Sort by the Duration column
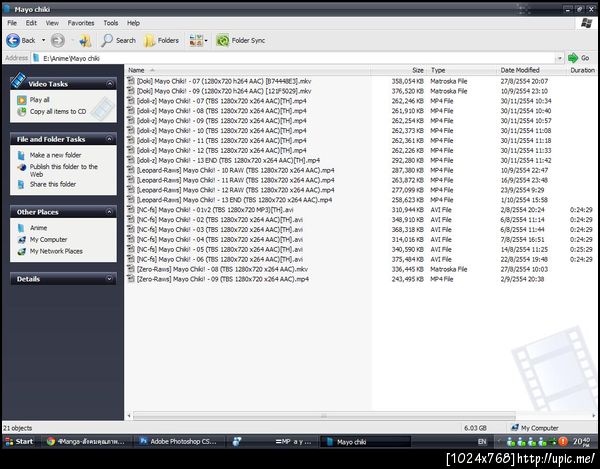Image resolution: width=600 pixels, height=469 pixels. coord(582,70)
